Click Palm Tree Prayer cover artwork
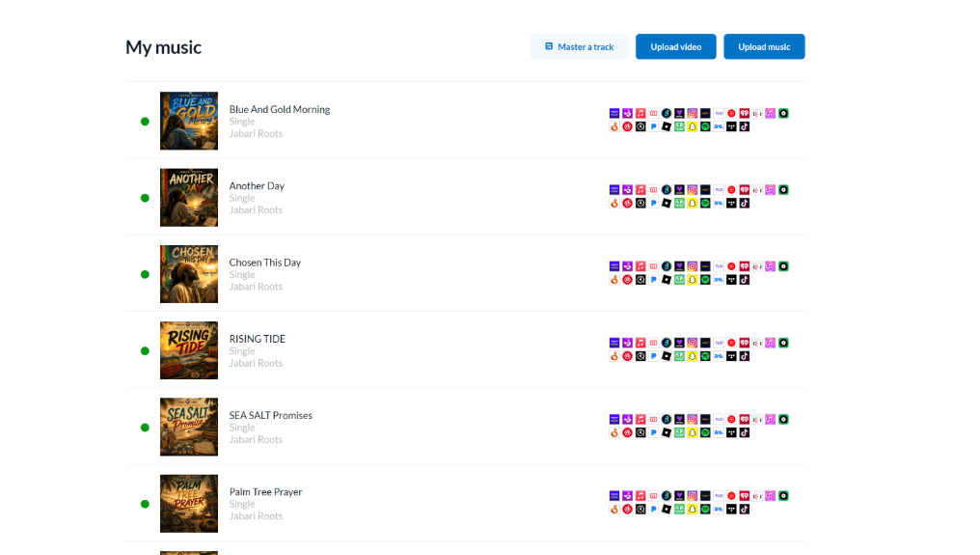 pos(189,504)
